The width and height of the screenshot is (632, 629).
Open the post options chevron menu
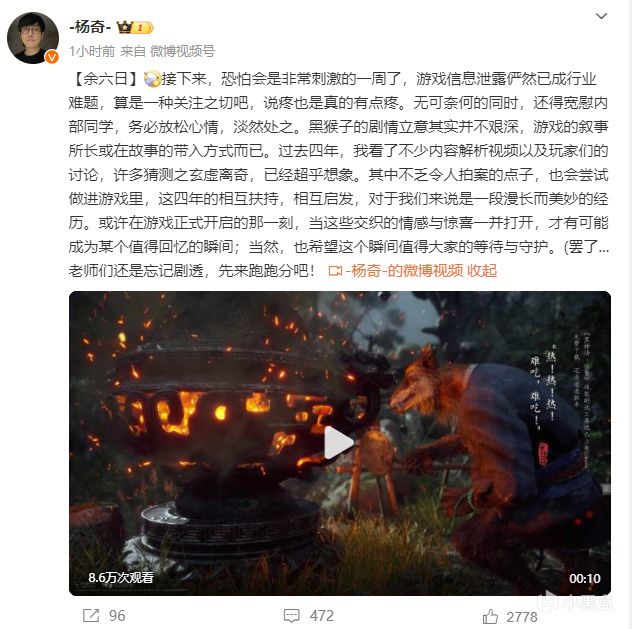click(601, 16)
